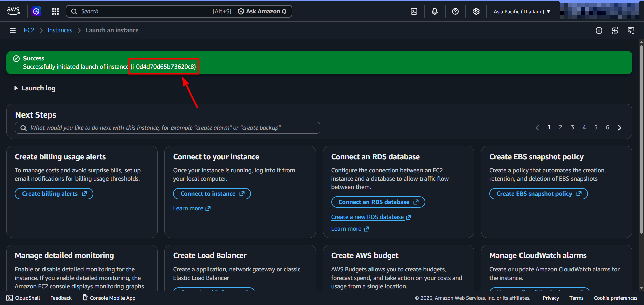
Task: Open the info panel icon
Action: (x=599, y=30)
